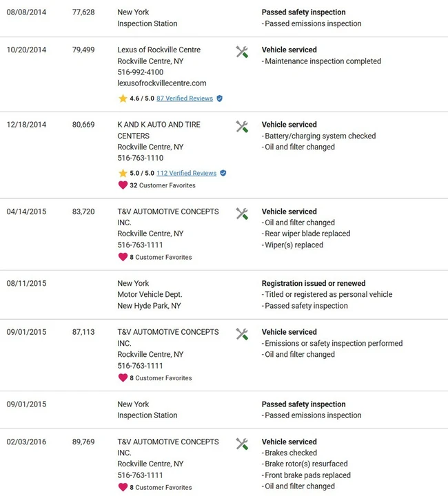
Task: Open the 112 Verified Reviews link
Action: (186, 173)
